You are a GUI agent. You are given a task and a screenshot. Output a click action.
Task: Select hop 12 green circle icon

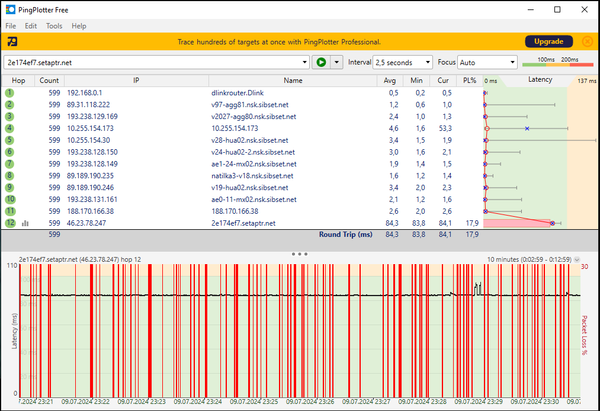10,223
